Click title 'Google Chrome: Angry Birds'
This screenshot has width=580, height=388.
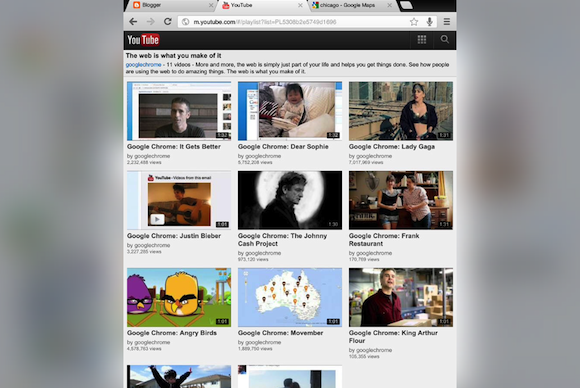(x=172, y=333)
